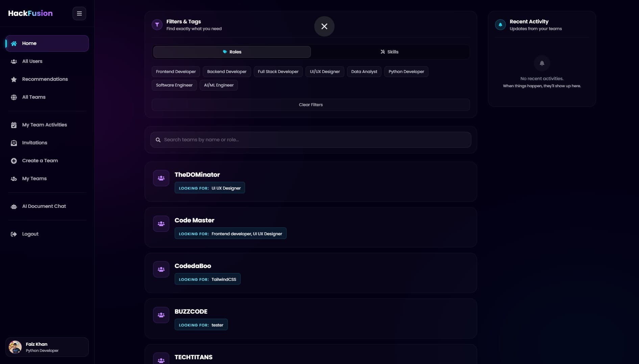Open CodedaBoo team title
Viewport: 639px width, 364px height.
[193, 266]
